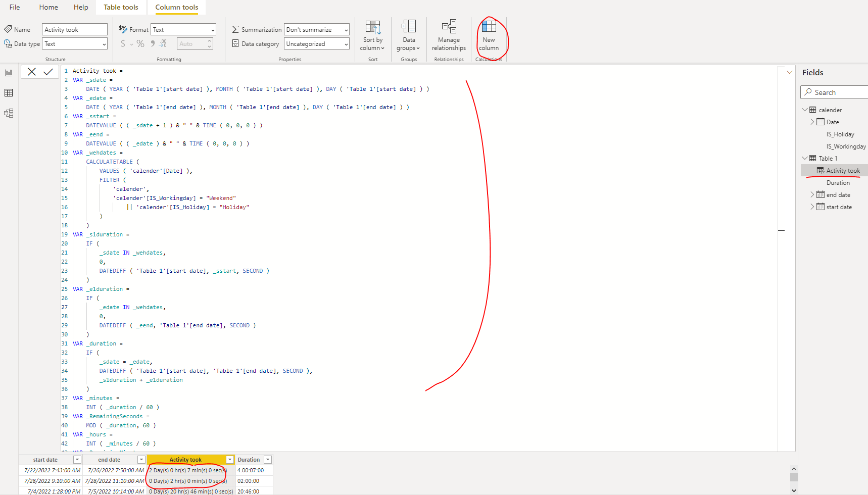
Task: Open the Format dropdown
Action: pos(183,30)
